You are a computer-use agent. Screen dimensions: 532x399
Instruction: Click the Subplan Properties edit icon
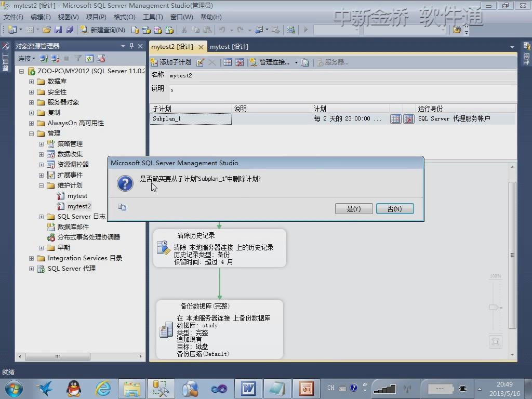(200, 62)
